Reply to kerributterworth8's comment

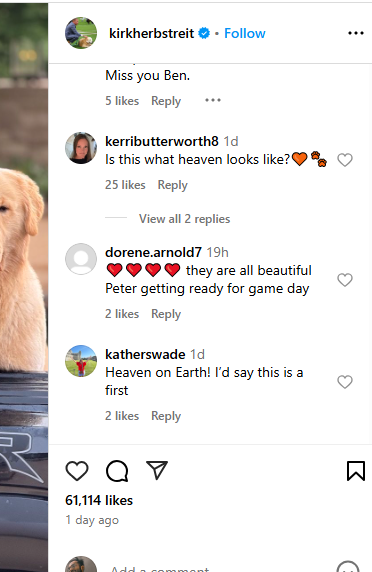(173, 185)
